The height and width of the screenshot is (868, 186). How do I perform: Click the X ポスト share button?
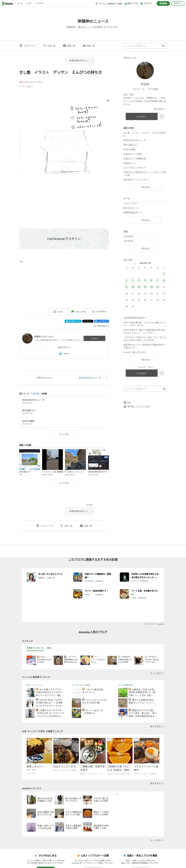[x=88, y=321]
